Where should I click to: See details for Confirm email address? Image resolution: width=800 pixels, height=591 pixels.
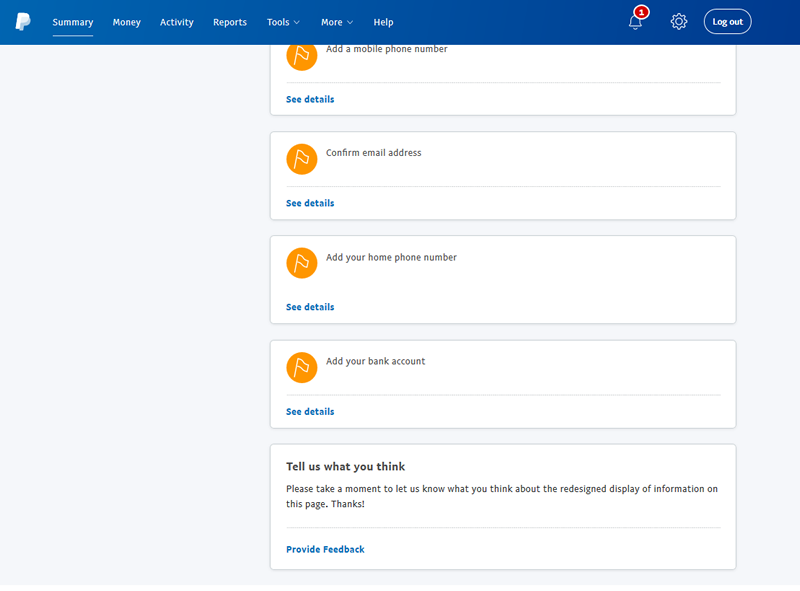click(310, 203)
